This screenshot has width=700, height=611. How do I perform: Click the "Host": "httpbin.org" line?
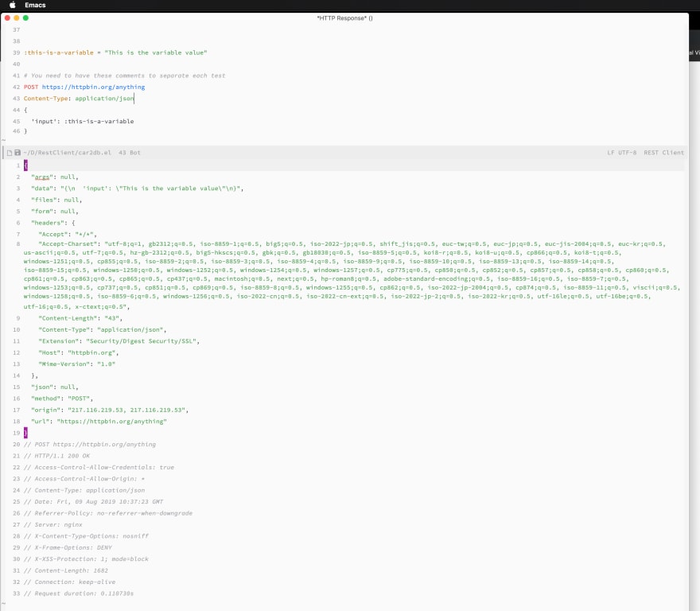click(x=79, y=353)
